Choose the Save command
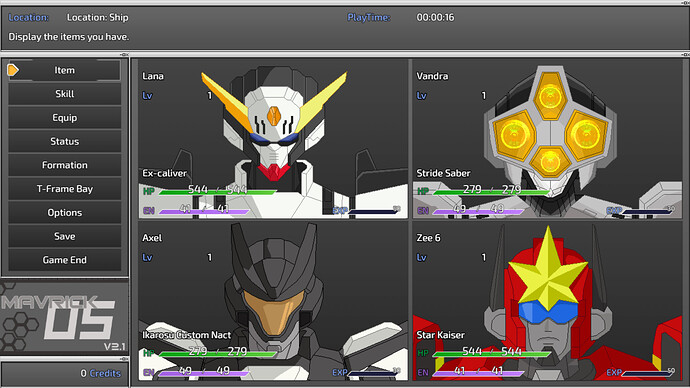This screenshot has height=388, width=690. point(64,237)
